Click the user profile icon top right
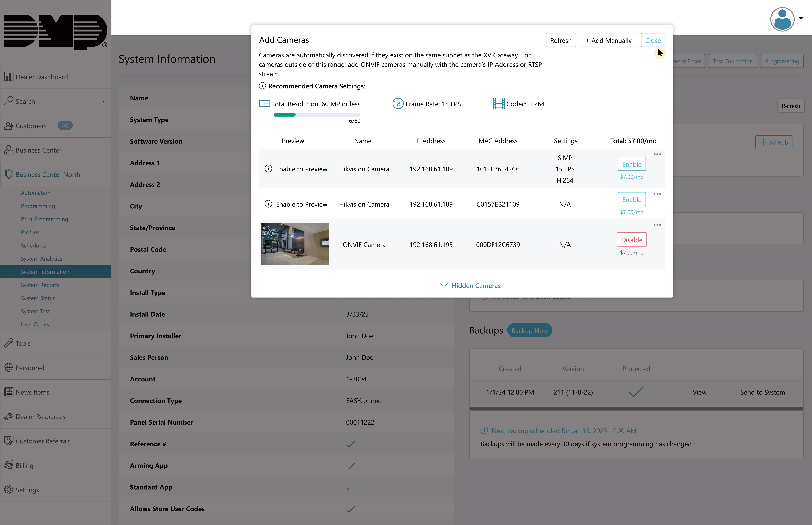This screenshot has height=525, width=812. pyautogui.click(x=782, y=19)
